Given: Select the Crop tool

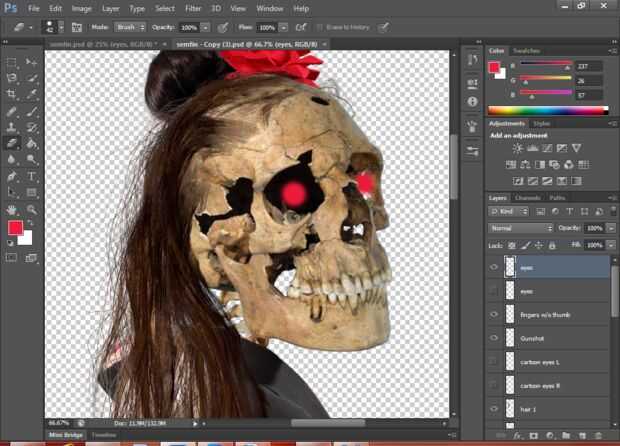Looking at the screenshot, I should (x=11, y=94).
